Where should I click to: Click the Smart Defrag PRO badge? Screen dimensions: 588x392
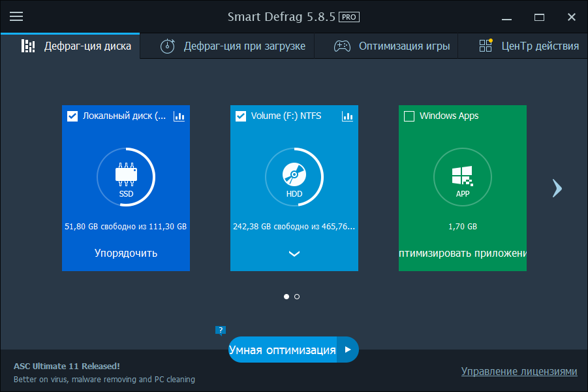point(349,17)
